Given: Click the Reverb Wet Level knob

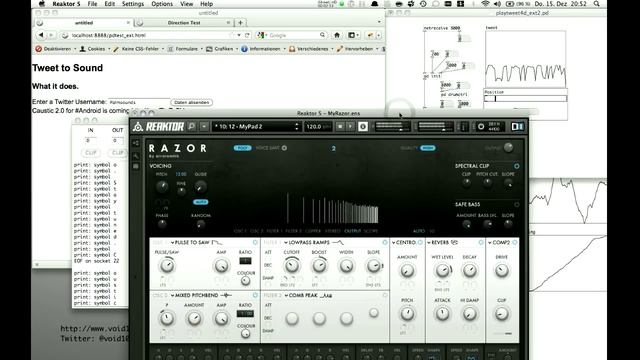Looking at the screenshot, I should (x=442, y=270).
